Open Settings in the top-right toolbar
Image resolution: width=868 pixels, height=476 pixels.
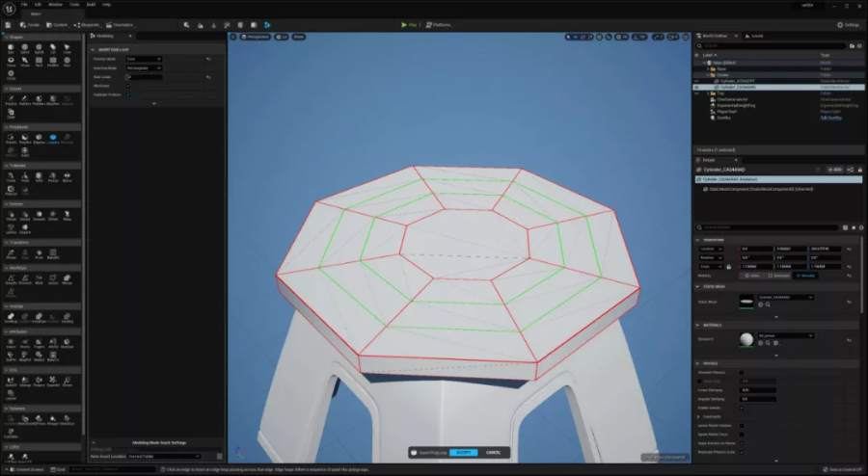tap(848, 25)
